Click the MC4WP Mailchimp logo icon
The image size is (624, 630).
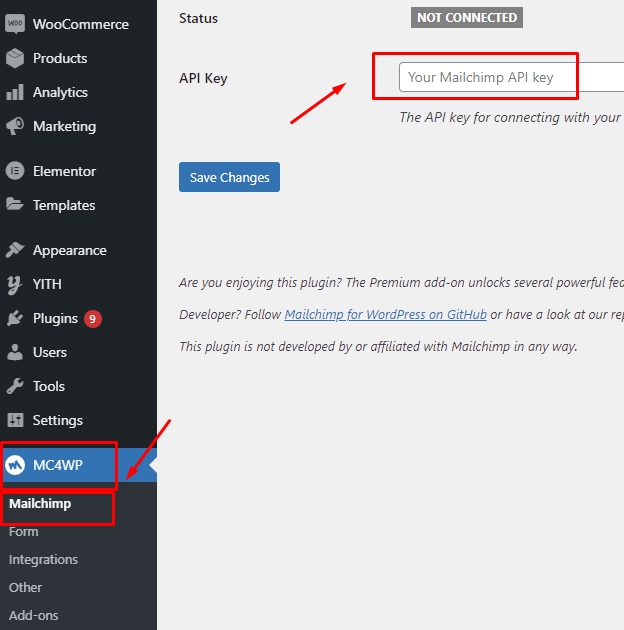click(15, 465)
